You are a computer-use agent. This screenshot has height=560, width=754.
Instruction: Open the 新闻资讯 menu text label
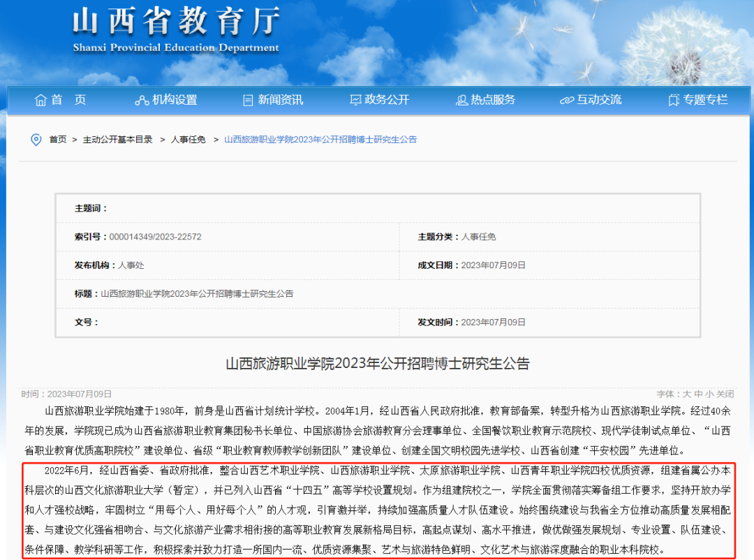[281, 100]
